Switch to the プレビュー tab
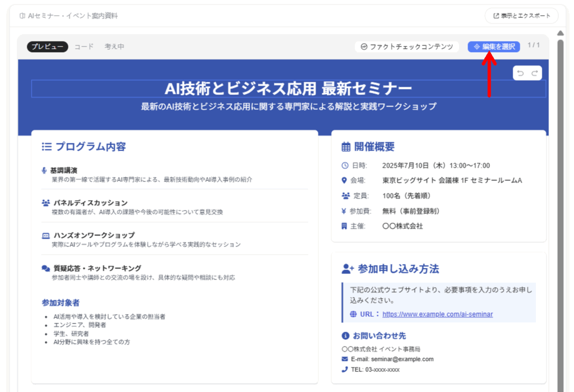 click(x=47, y=47)
